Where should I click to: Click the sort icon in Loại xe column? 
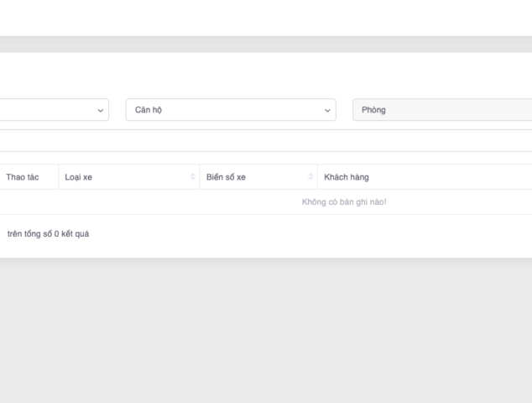tap(192, 177)
